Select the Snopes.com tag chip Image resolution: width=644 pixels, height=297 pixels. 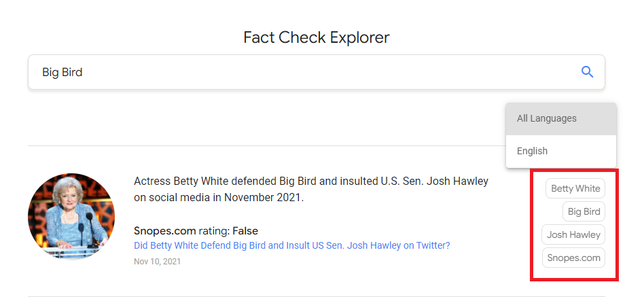(574, 258)
